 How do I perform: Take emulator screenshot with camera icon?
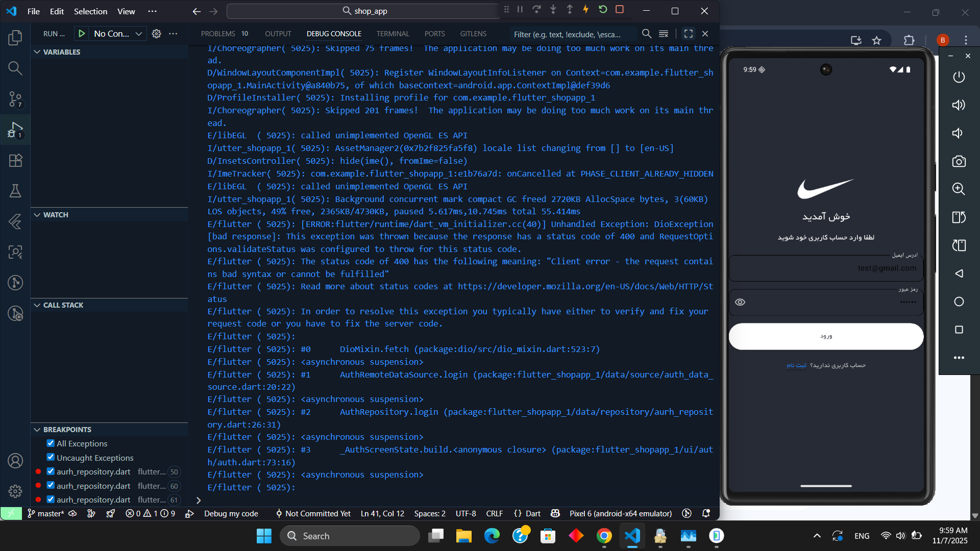pos(959,161)
